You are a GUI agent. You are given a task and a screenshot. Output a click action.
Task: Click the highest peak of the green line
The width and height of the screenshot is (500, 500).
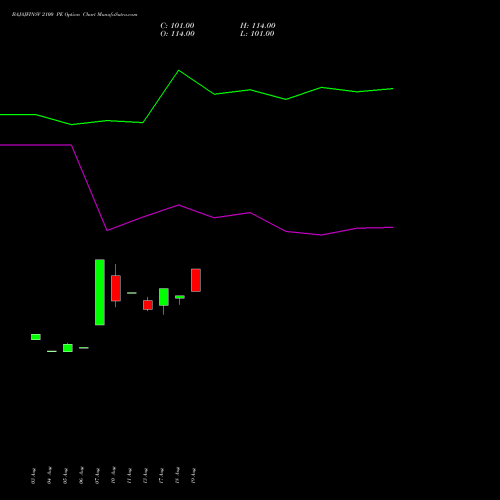coord(179,70)
